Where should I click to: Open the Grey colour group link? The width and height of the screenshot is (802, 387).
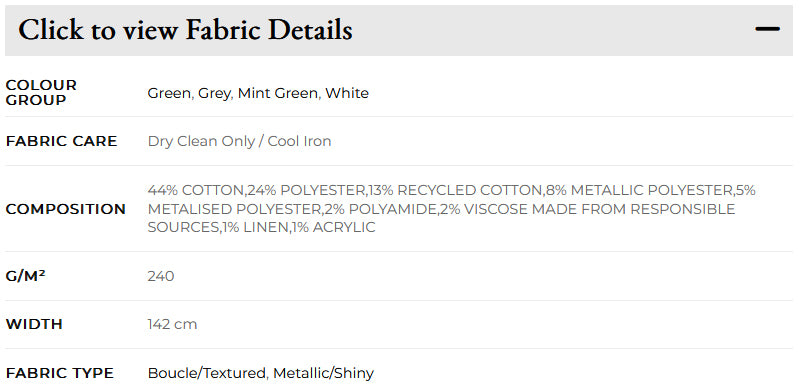pyautogui.click(x=214, y=94)
